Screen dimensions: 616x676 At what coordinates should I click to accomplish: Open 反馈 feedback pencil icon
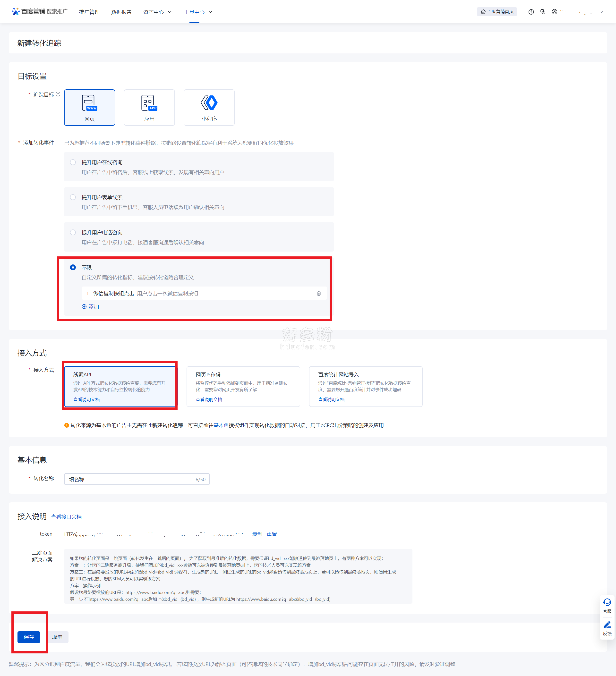[x=607, y=625]
